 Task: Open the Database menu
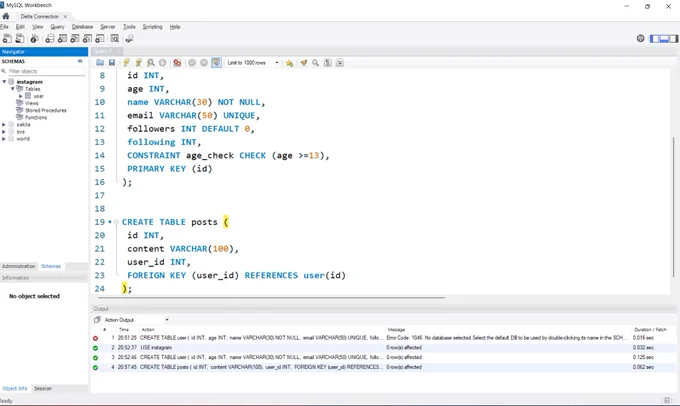(x=82, y=27)
